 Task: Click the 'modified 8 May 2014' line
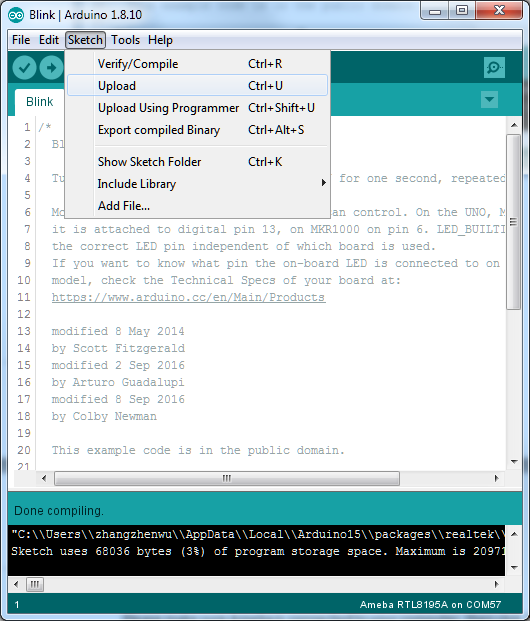point(118,331)
